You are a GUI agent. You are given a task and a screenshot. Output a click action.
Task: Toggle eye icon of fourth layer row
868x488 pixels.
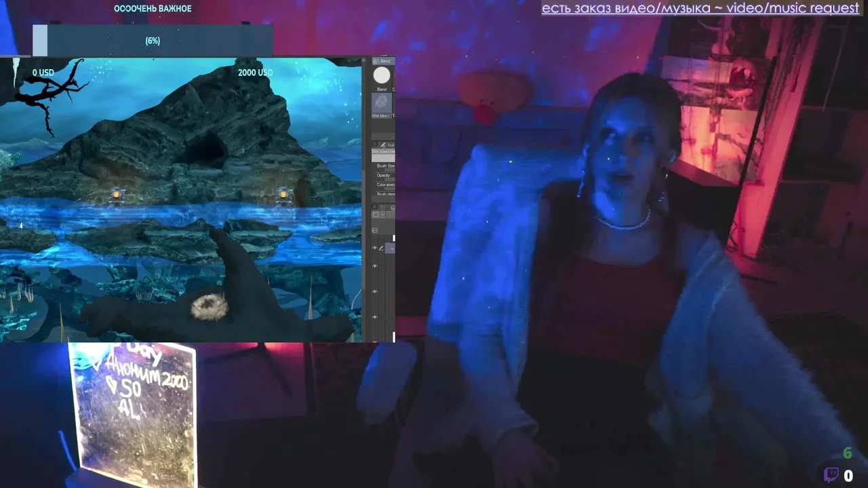pyautogui.click(x=374, y=317)
